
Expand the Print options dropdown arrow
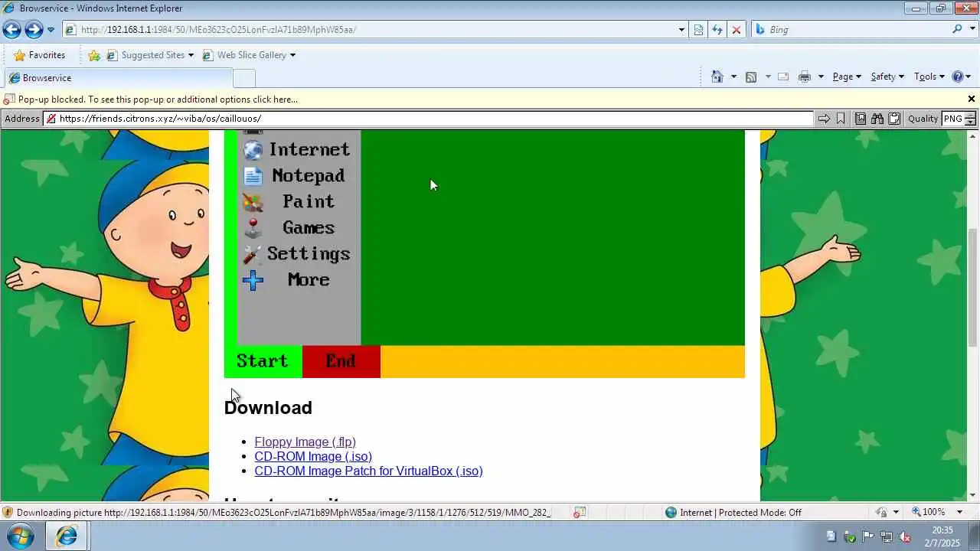(821, 77)
